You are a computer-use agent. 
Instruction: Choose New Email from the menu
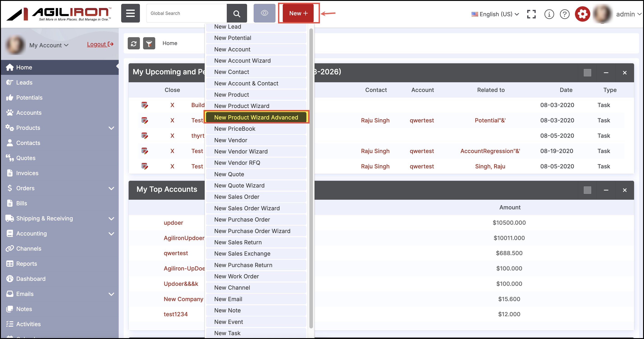tap(256, 299)
